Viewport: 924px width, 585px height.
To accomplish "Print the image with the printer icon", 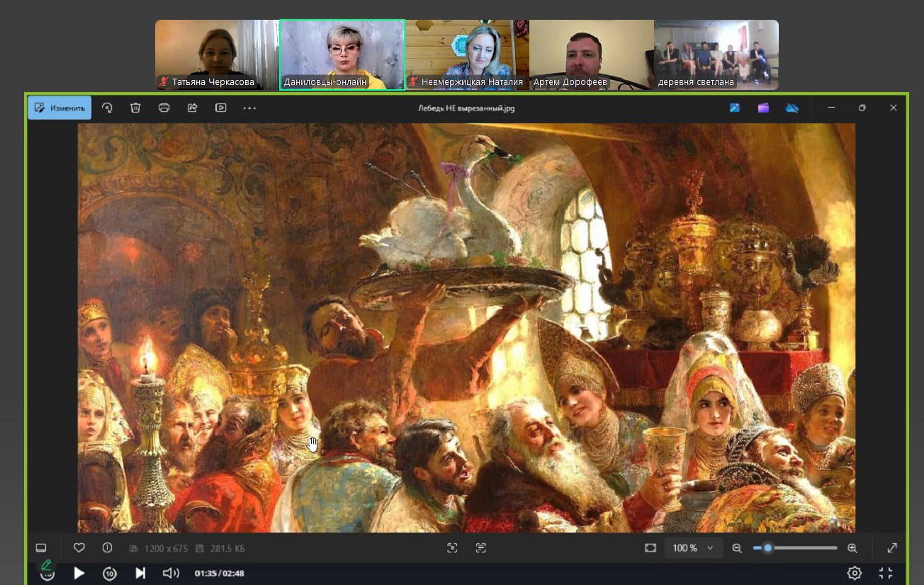I will click(x=164, y=108).
